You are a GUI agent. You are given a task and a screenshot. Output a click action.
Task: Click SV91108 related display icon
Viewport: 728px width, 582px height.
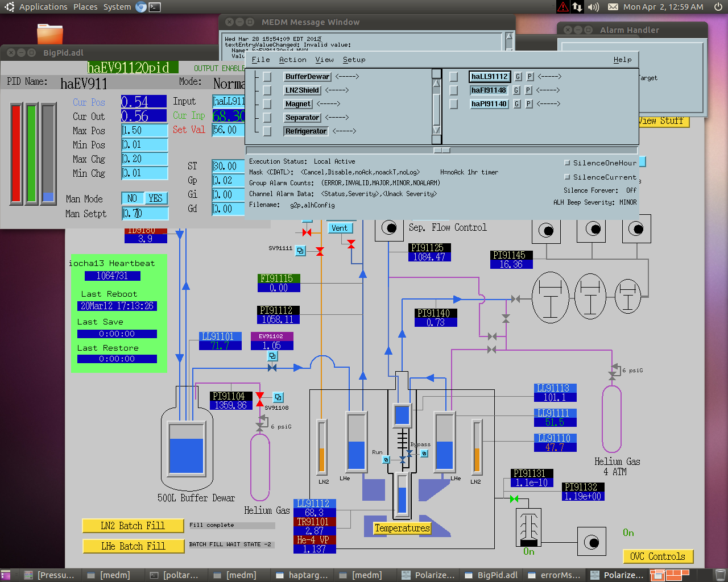click(278, 397)
